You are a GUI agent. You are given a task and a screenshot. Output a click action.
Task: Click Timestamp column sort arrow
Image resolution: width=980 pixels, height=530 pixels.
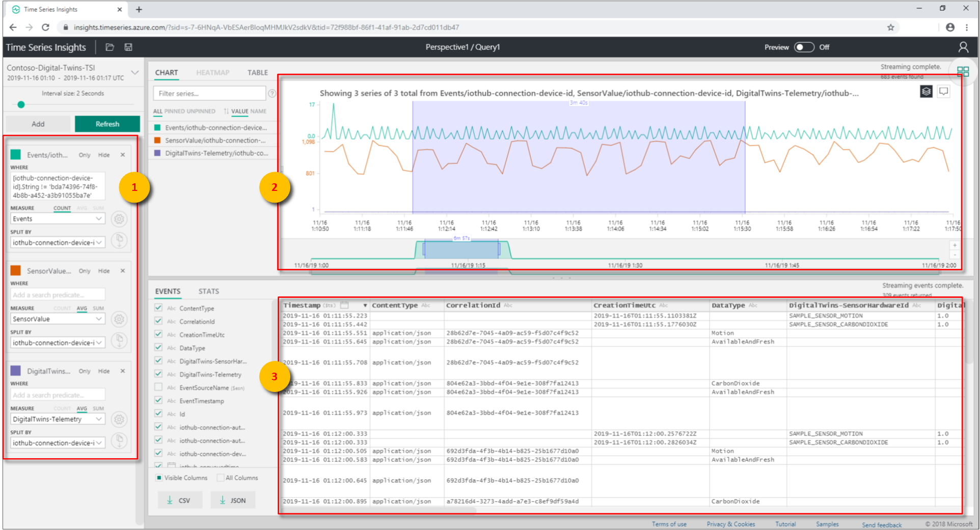(365, 305)
